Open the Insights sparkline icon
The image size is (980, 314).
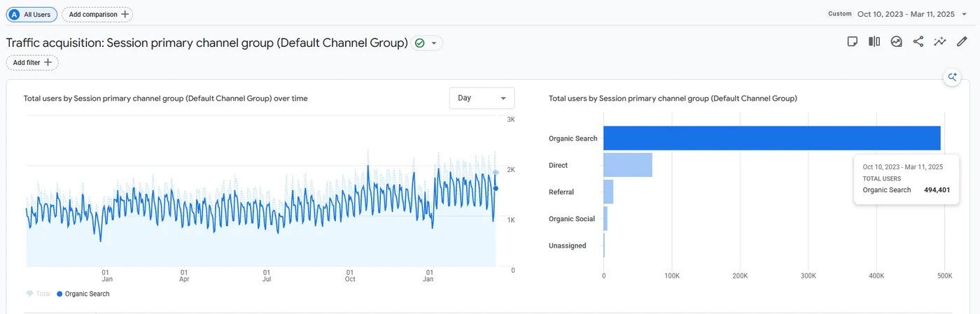[x=940, y=42]
